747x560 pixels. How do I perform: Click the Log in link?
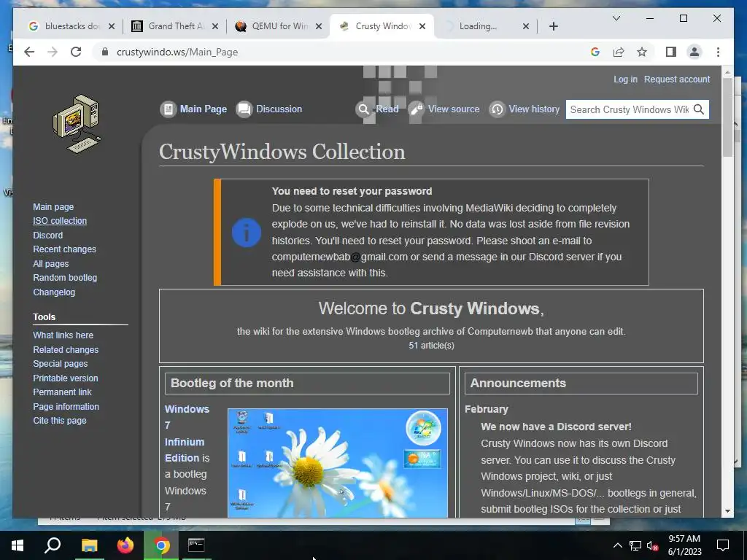625,79
